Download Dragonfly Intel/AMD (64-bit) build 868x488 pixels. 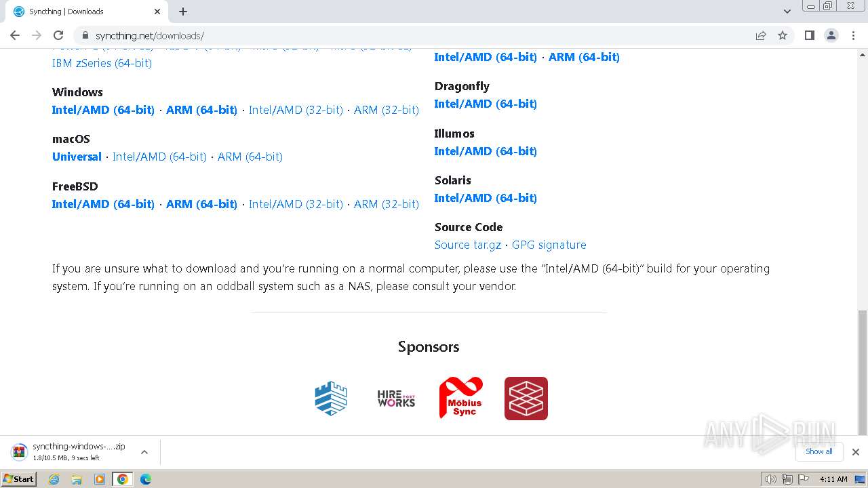click(486, 104)
